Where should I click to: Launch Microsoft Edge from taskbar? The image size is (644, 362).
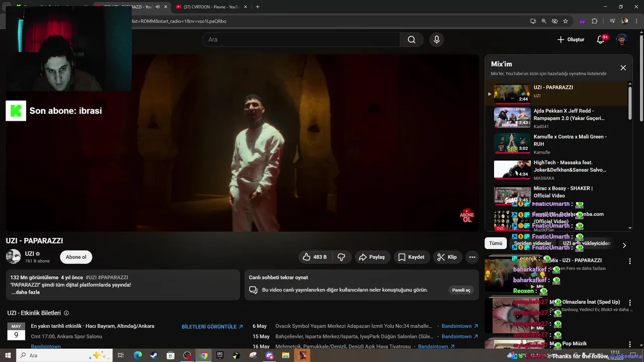137,355
